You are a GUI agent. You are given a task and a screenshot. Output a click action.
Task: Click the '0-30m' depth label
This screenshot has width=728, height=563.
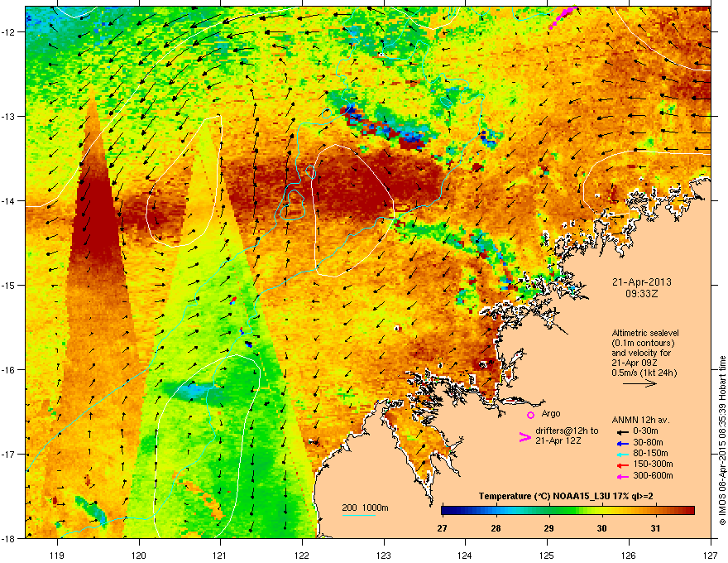[x=645, y=431]
